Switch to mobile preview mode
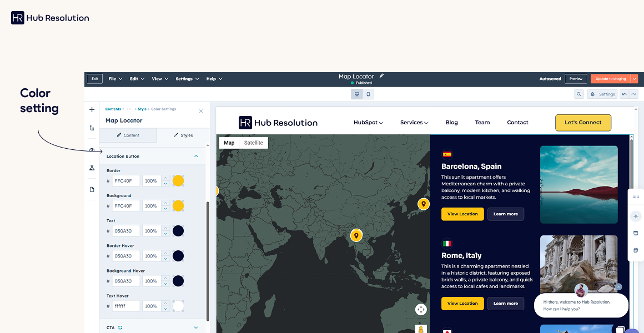The height and width of the screenshot is (333, 644). pyautogui.click(x=368, y=94)
